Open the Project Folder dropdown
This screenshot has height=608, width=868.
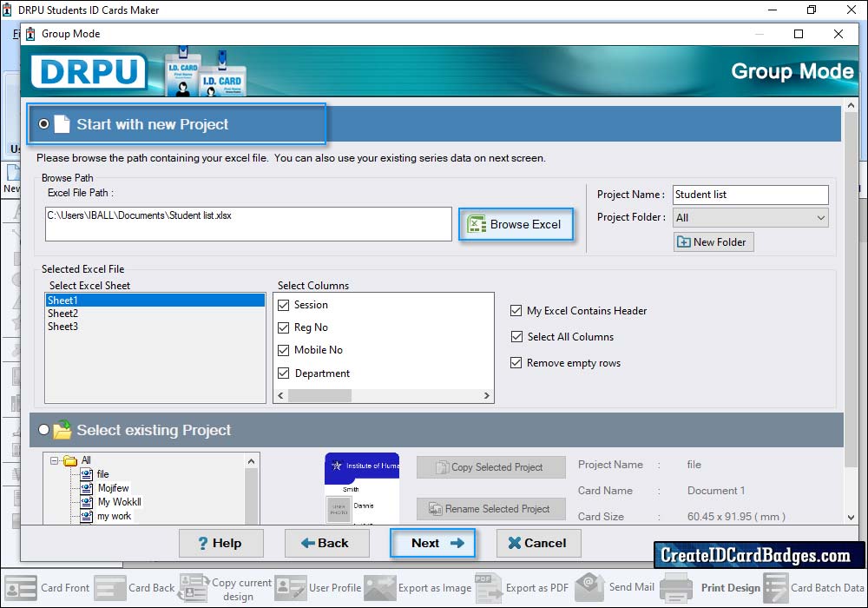click(750, 218)
